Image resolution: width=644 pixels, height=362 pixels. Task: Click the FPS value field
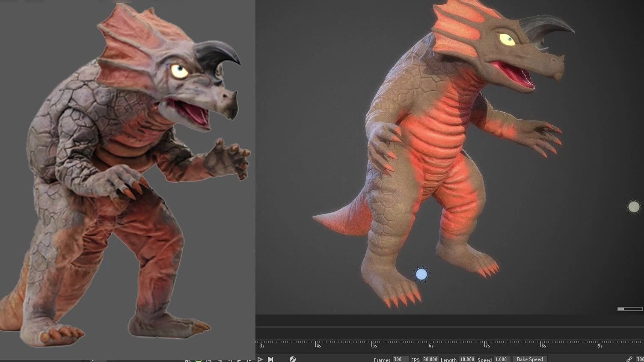tap(430, 359)
